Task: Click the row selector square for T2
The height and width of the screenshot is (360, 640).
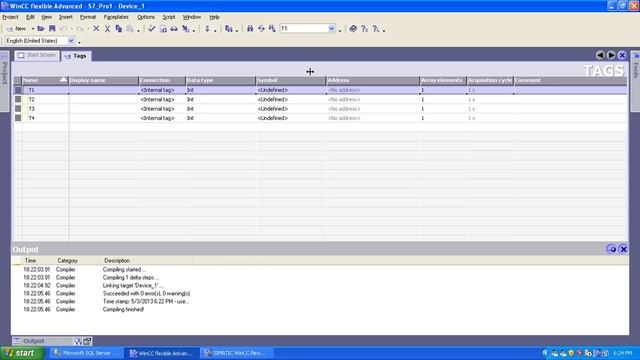Action: tap(18, 99)
